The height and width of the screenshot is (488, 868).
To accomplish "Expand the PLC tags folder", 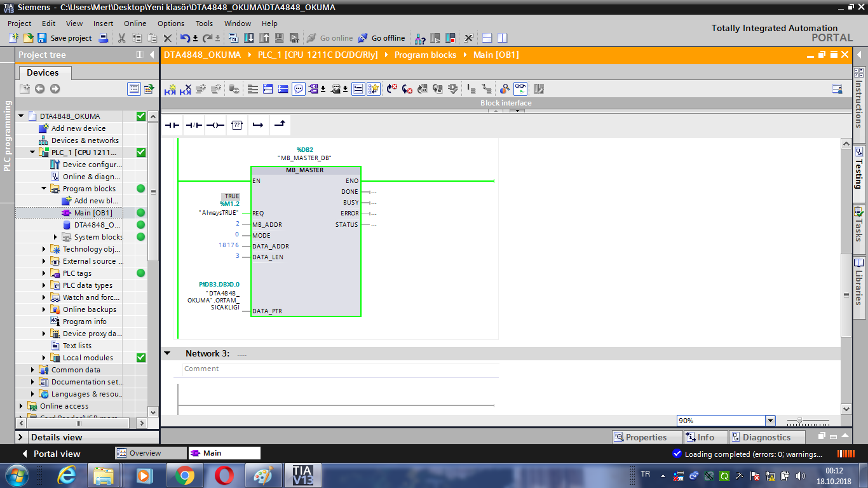I will [44, 273].
